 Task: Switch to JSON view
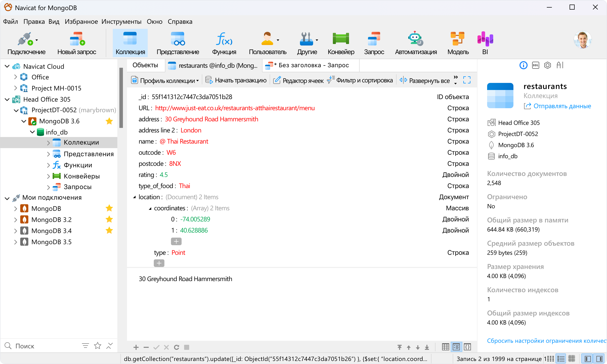tap(467, 347)
